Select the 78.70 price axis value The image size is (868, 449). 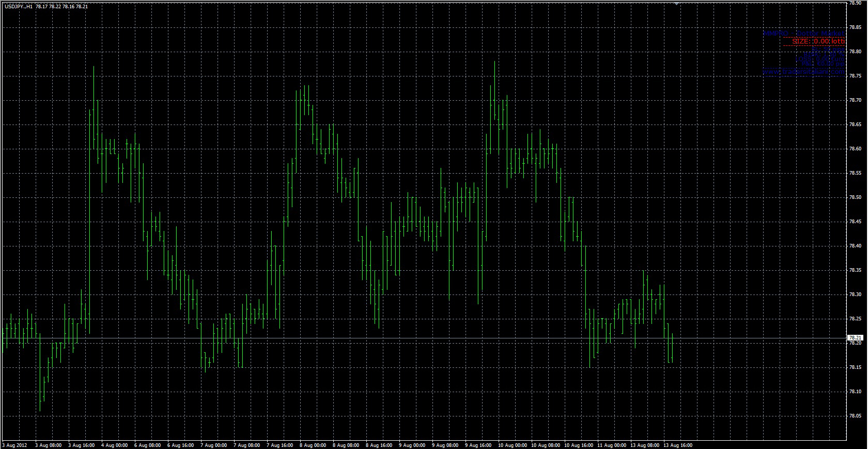click(855, 100)
